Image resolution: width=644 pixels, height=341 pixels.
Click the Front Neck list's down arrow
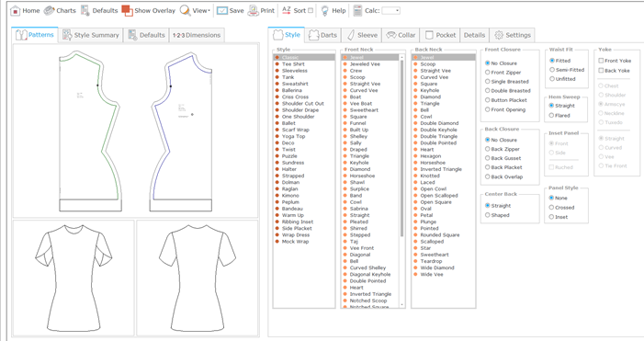click(401, 305)
